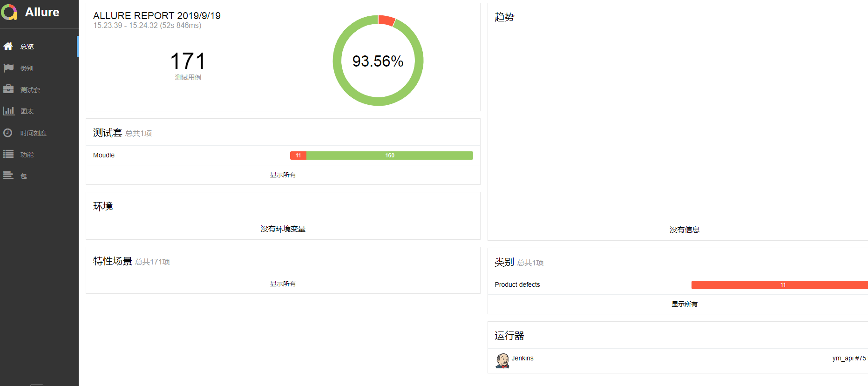Screen dimensions: 868x386
Task: Click 显示所有 in the 类别 panel
Action: point(685,304)
